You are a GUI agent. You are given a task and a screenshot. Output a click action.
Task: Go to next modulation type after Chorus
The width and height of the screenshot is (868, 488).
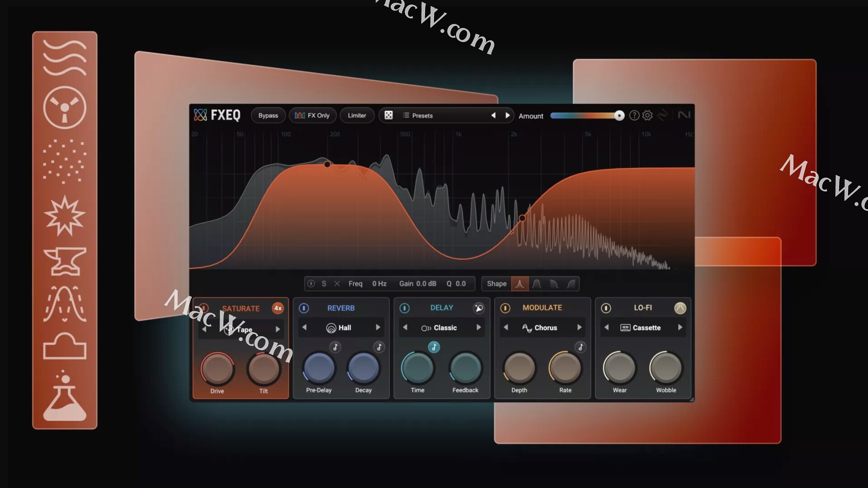pos(580,327)
